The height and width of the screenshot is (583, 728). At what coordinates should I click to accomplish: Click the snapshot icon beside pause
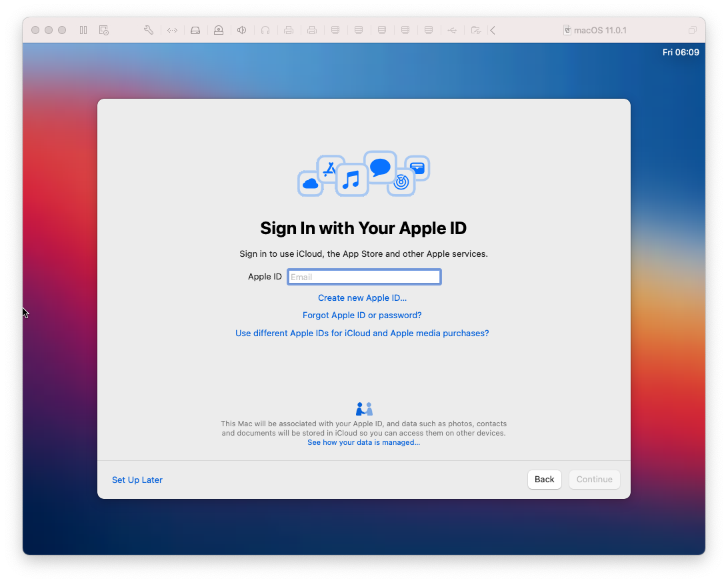(103, 30)
